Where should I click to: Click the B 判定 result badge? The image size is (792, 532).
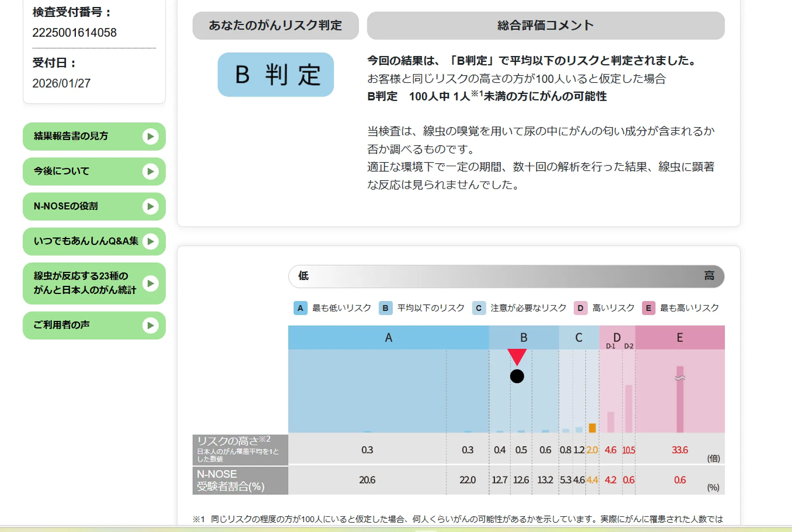click(x=276, y=75)
